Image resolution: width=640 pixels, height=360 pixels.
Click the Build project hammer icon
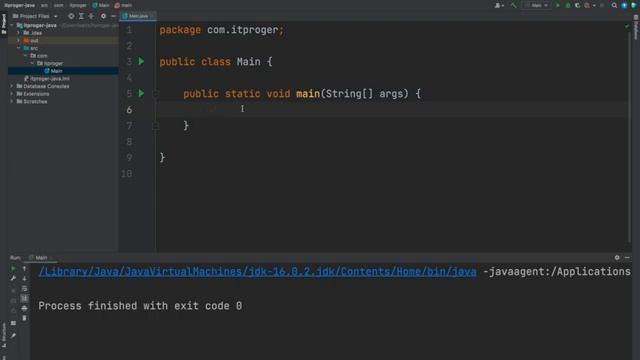(x=514, y=5)
